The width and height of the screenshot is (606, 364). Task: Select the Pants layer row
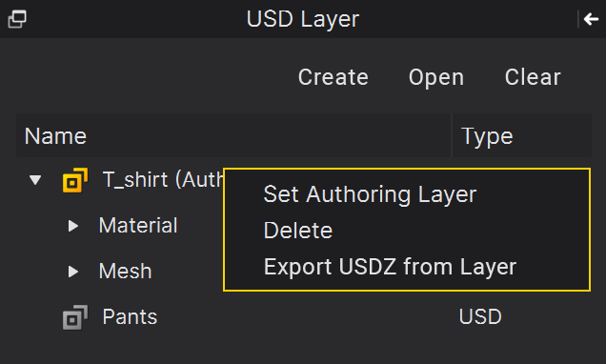tap(304, 317)
